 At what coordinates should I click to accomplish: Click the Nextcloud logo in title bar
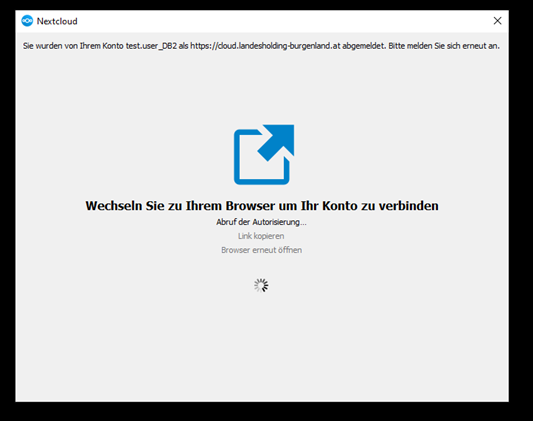(27, 21)
